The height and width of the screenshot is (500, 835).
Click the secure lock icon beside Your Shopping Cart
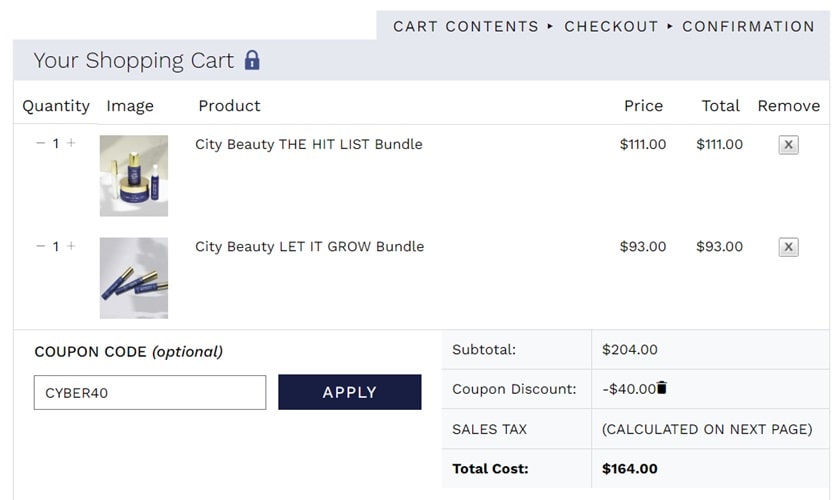pos(252,60)
